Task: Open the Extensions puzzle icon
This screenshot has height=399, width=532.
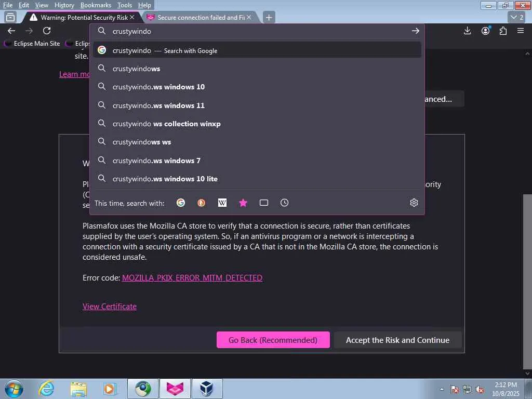Action: tap(503, 31)
